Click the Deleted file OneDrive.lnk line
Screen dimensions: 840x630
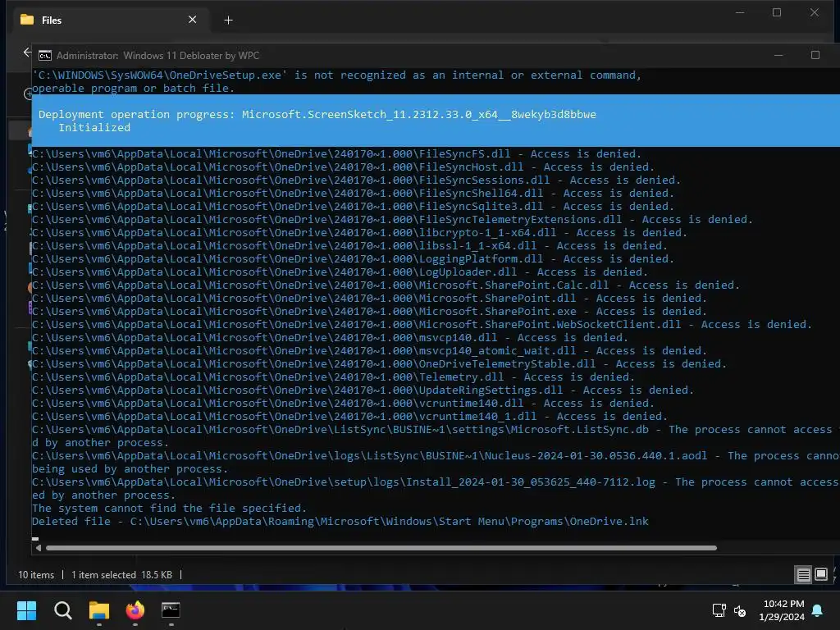point(340,522)
